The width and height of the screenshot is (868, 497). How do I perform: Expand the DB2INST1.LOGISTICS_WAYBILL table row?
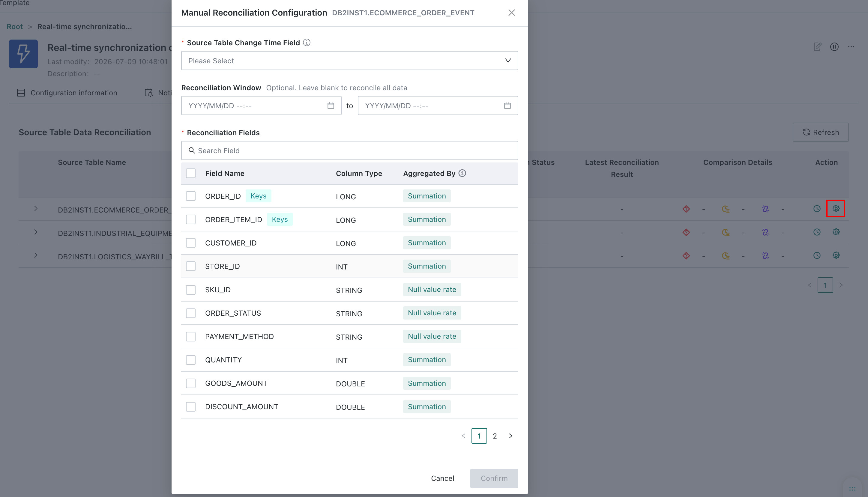coord(36,255)
